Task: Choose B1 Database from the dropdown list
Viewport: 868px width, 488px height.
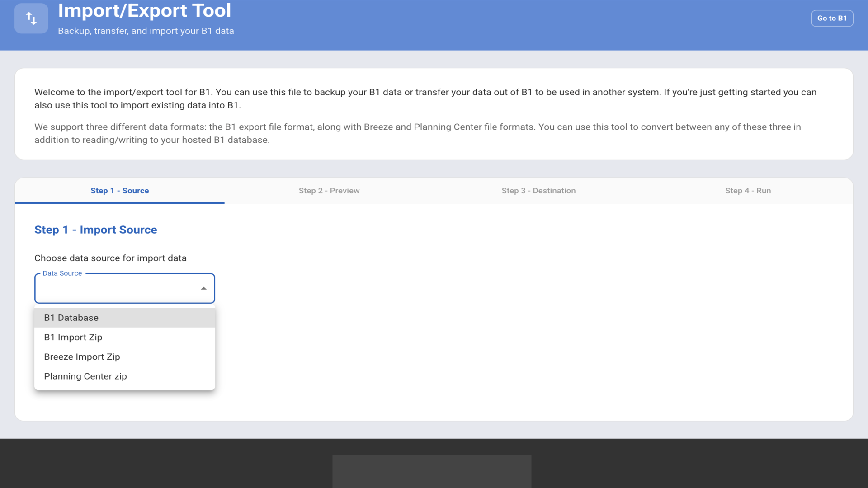Action: [71, 318]
